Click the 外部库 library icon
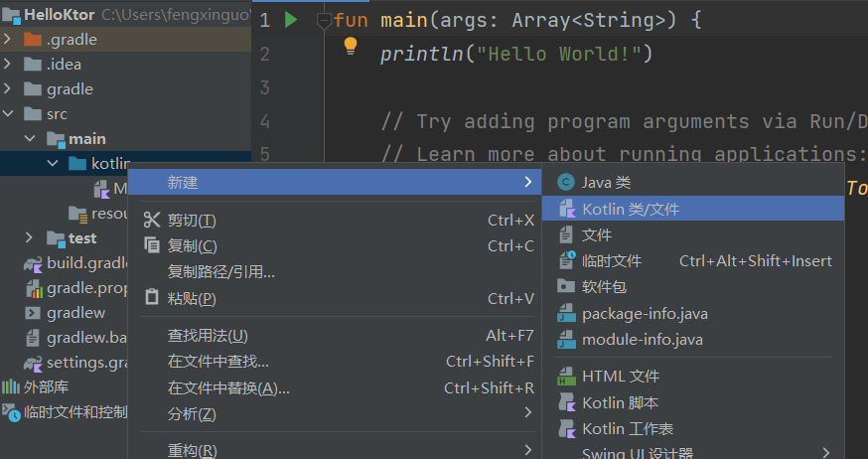 click(x=11, y=386)
